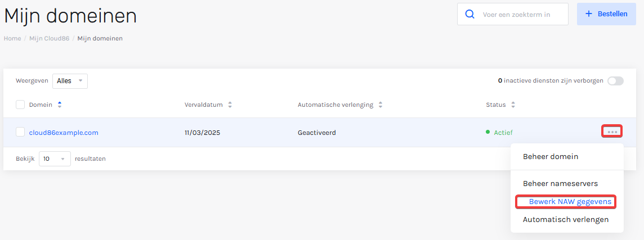Open the three-dot actions menu for cloud86example.com
The width and height of the screenshot is (644, 240).
(x=612, y=132)
